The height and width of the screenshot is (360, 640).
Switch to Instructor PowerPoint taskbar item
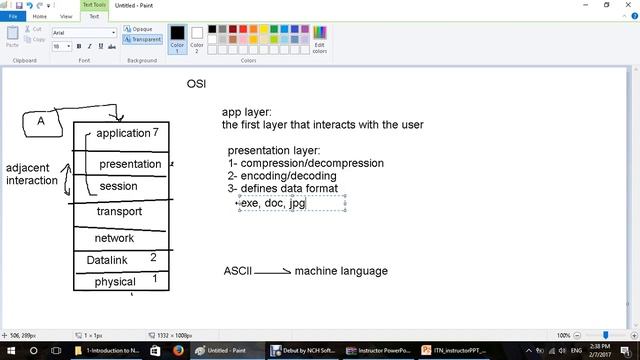coord(378,351)
